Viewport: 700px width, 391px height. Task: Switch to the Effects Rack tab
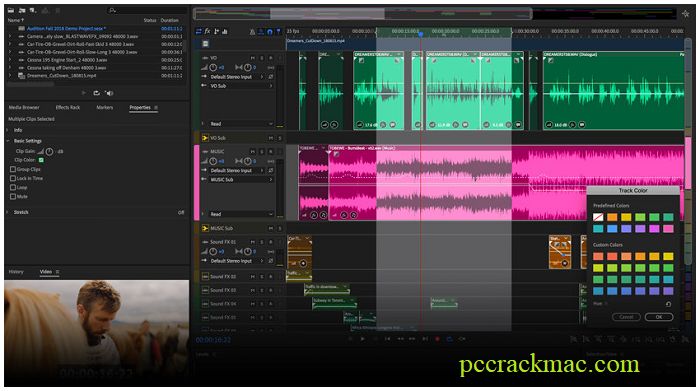tap(68, 108)
